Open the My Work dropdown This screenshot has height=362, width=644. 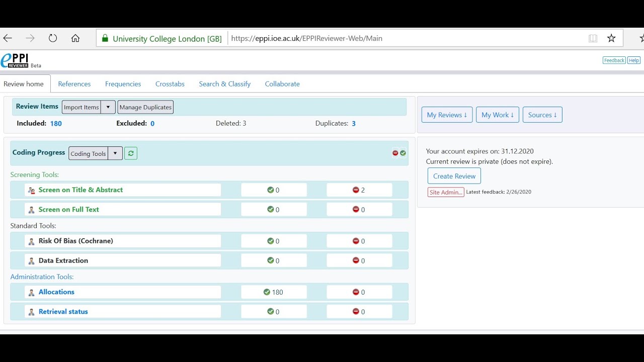498,115
